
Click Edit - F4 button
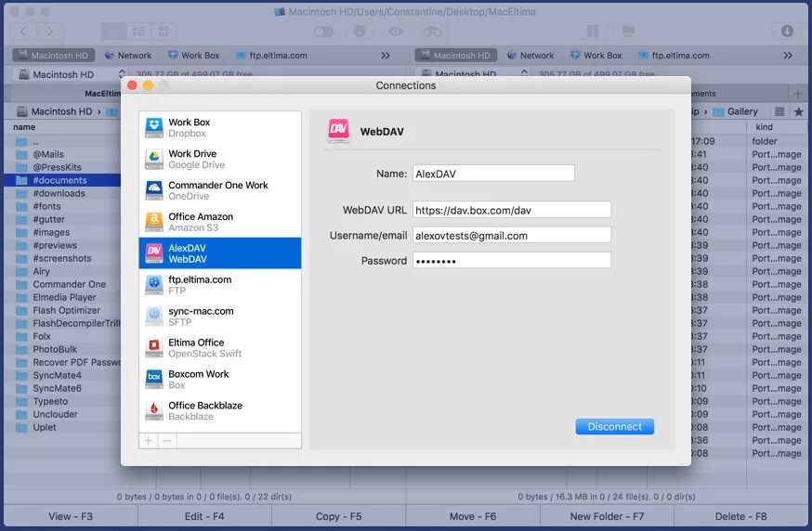point(204,516)
